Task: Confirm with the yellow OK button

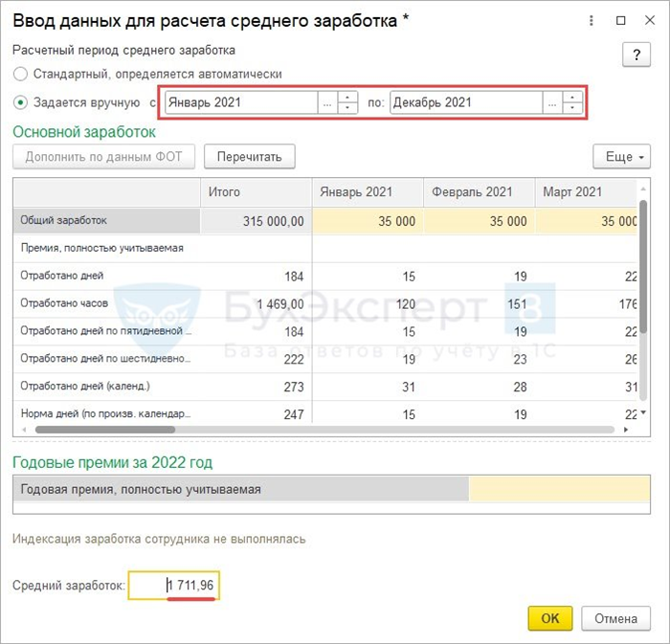Action: pos(550,618)
